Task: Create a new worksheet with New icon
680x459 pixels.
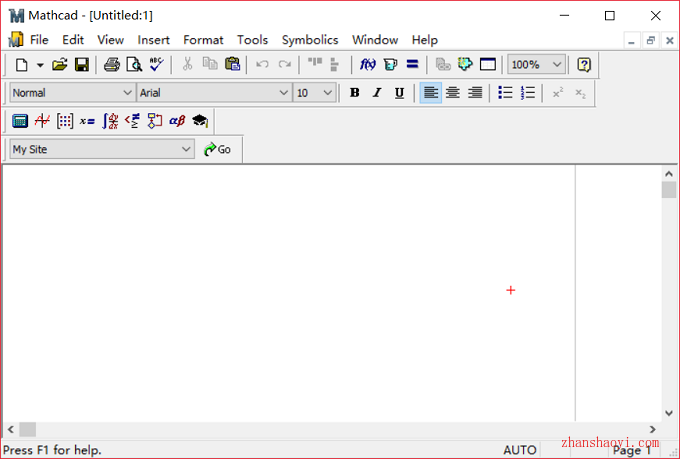Action: tap(21, 65)
